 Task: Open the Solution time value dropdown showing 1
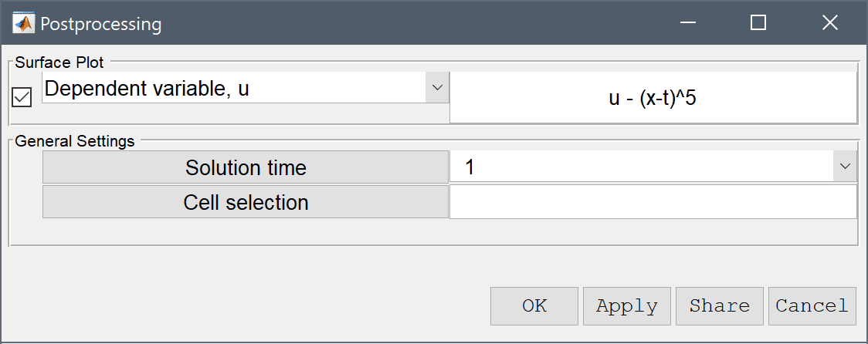pos(653,167)
